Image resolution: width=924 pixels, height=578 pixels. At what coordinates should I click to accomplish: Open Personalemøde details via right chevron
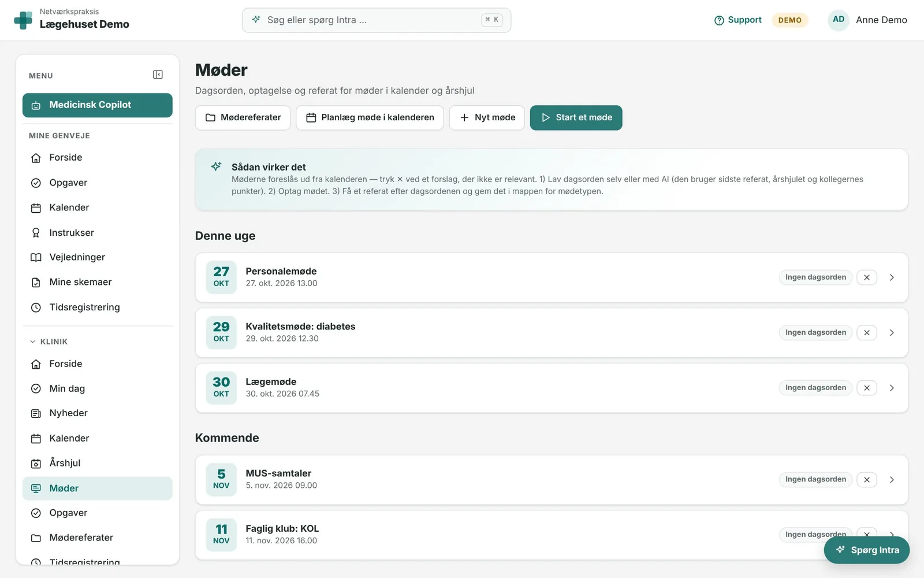[x=892, y=277]
